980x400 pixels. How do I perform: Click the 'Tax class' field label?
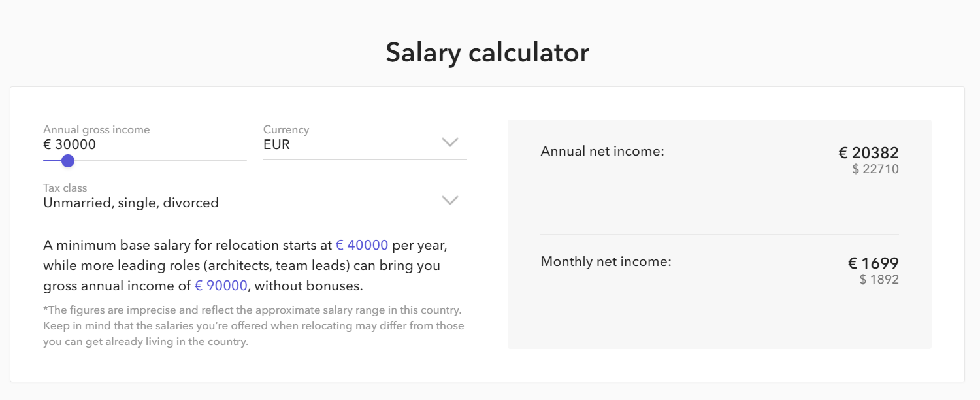tap(65, 188)
